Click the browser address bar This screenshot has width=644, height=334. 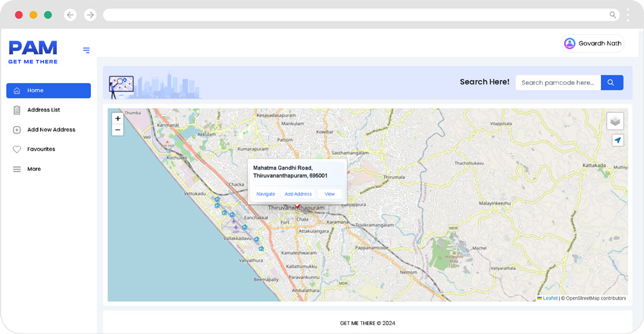tap(361, 15)
